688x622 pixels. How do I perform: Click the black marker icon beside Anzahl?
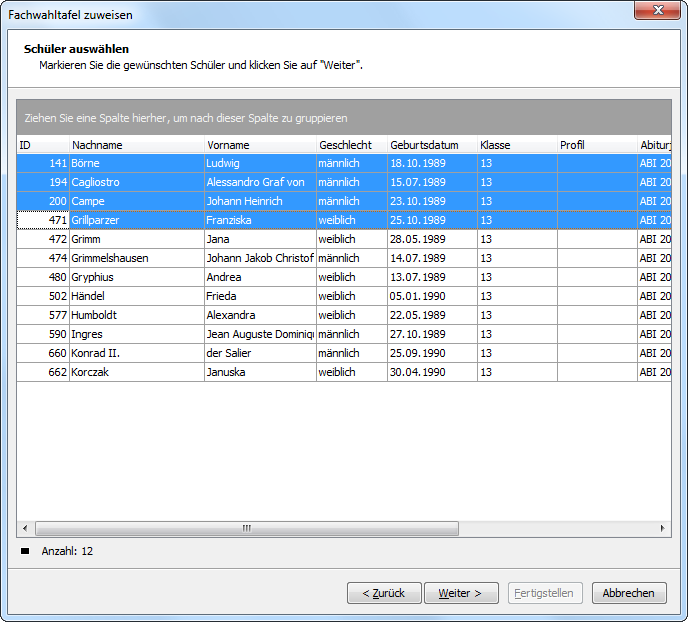pos(25,551)
